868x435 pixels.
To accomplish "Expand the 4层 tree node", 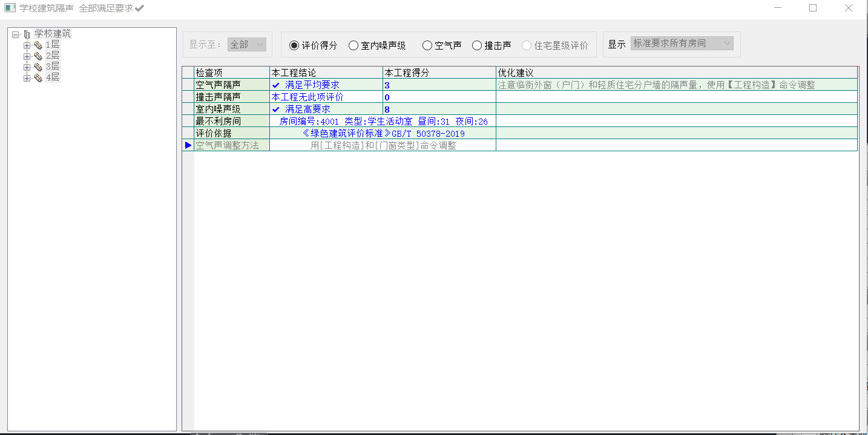I will click(27, 78).
